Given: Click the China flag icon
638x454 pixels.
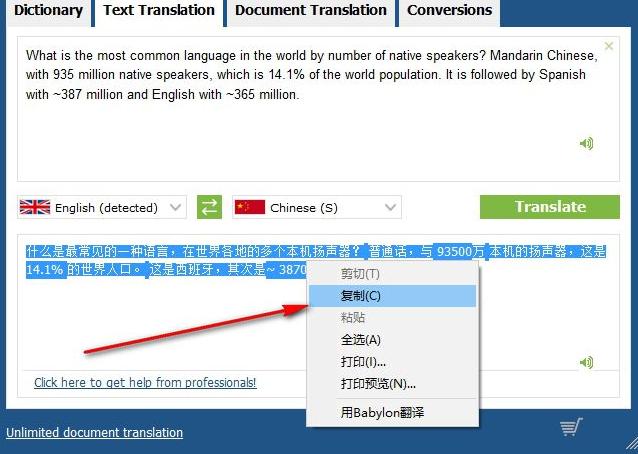Looking at the screenshot, I should [249, 207].
